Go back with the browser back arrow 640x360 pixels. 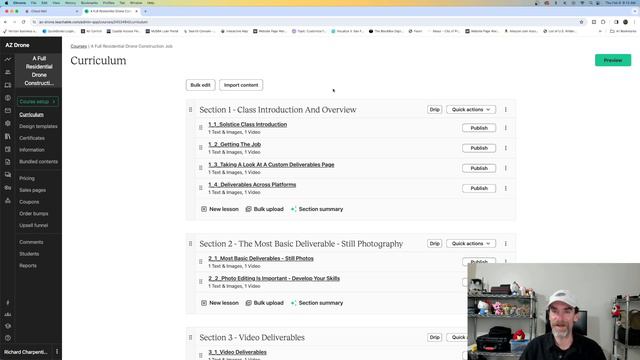[x=5, y=22]
